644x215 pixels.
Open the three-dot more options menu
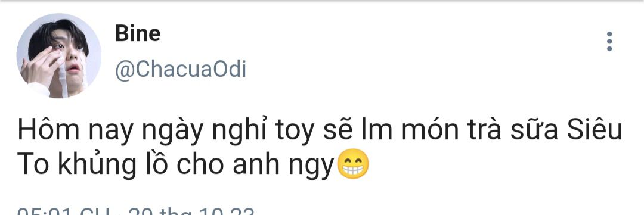[x=609, y=42]
